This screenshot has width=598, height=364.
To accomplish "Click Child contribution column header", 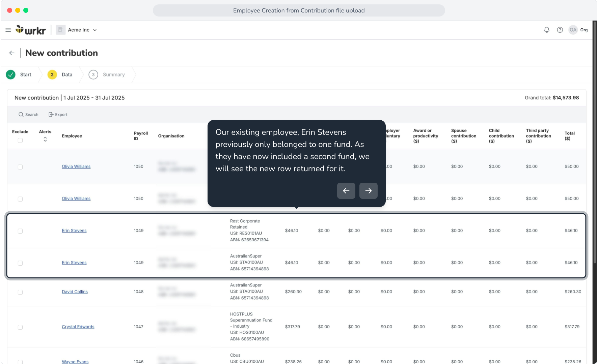I will (501, 136).
